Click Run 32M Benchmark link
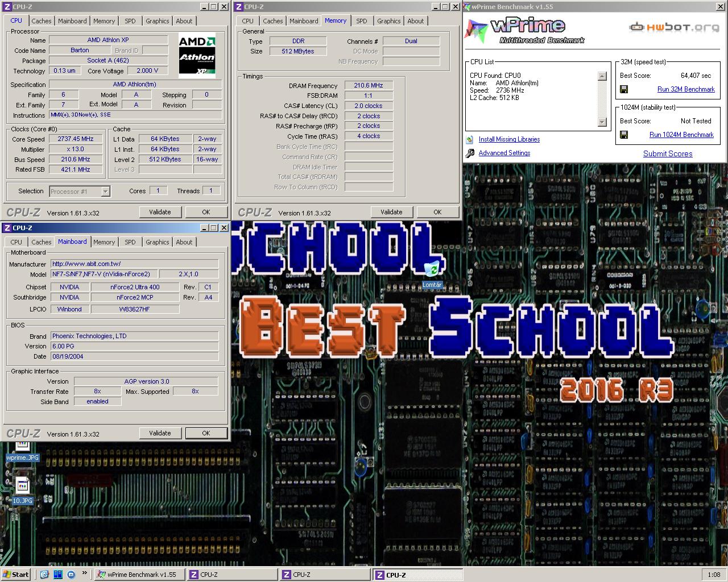728x582 pixels. point(686,89)
